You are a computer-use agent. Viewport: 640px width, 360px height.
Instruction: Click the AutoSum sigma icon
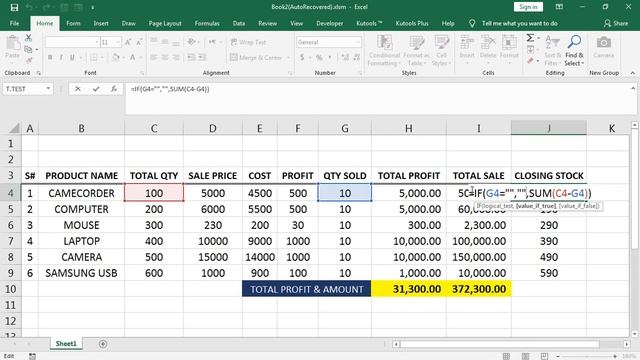[530, 38]
